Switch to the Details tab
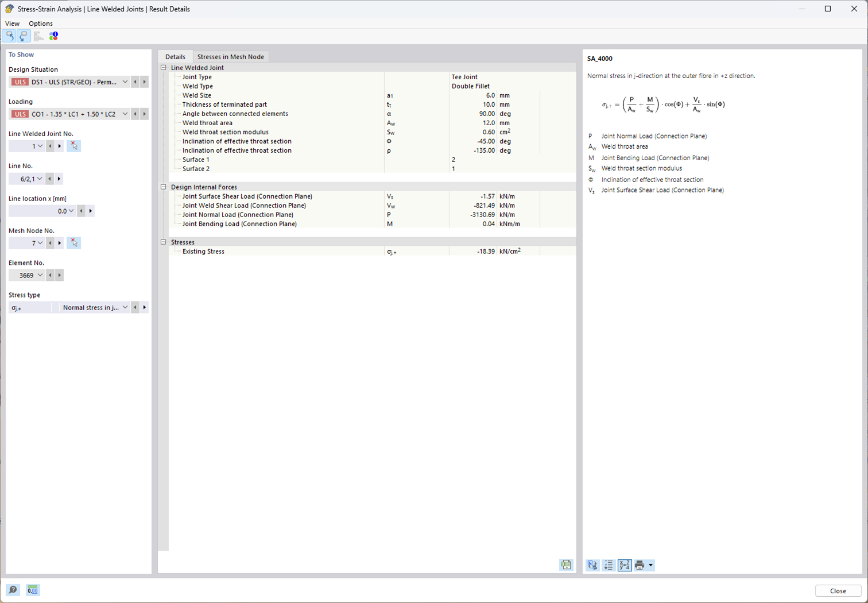The image size is (868, 603). pyautogui.click(x=176, y=57)
